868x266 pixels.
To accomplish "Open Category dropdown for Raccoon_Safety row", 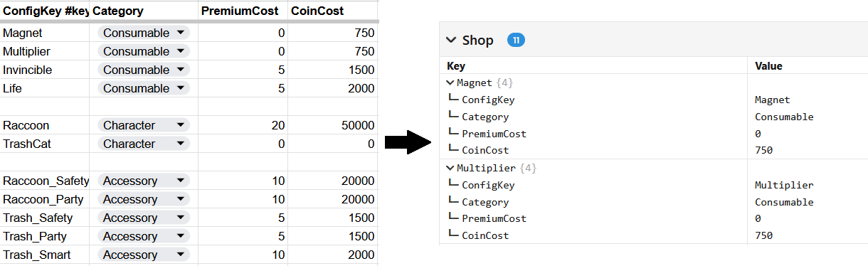I will click(x=143, y=181).
